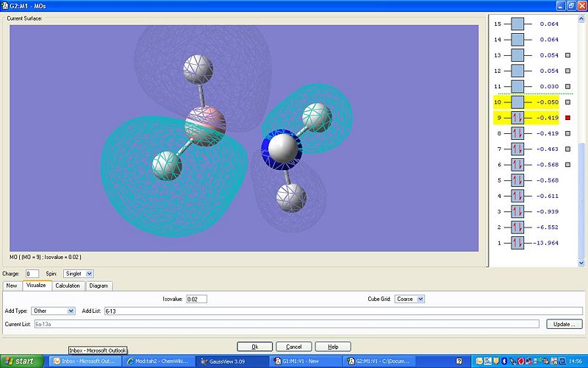Select orbital 10 LUMO energy box
This screenshot has height=368, width=588.
517,102
